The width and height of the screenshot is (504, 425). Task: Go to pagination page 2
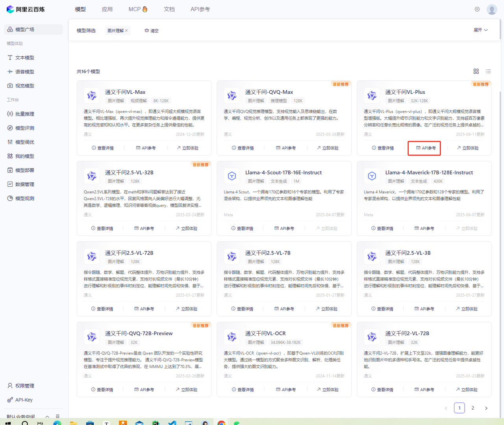point(473,408)
